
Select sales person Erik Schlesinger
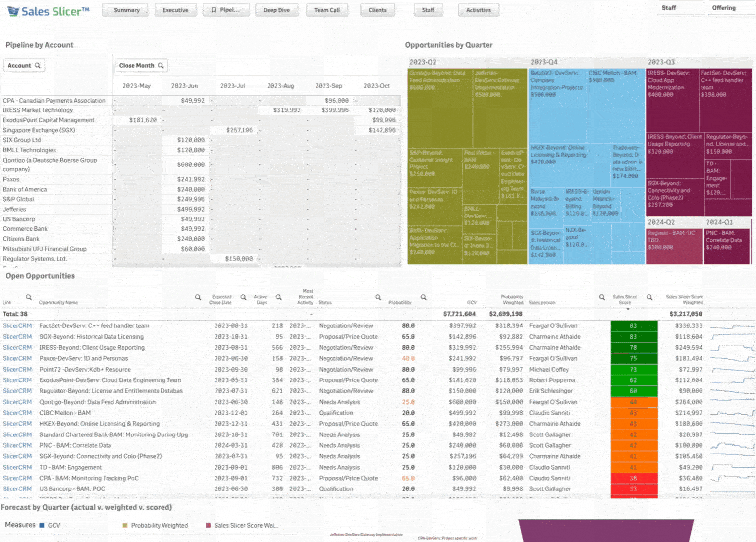point(550,391)
